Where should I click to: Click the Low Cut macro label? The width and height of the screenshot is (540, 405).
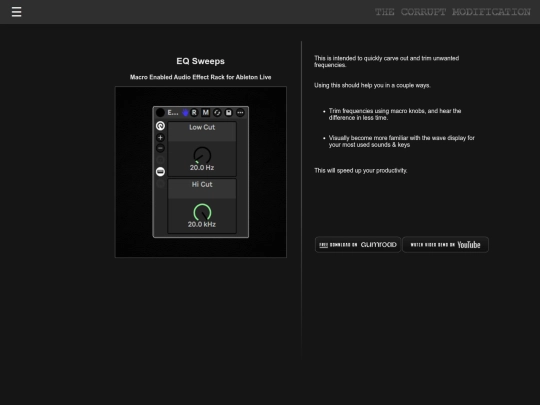pos(202,127)
